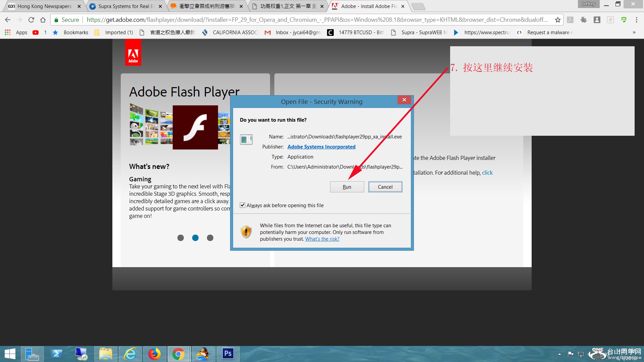Launch PowerShell from the taskbar
The height and width of the screenshot is (362, 644).
[57, 354]
